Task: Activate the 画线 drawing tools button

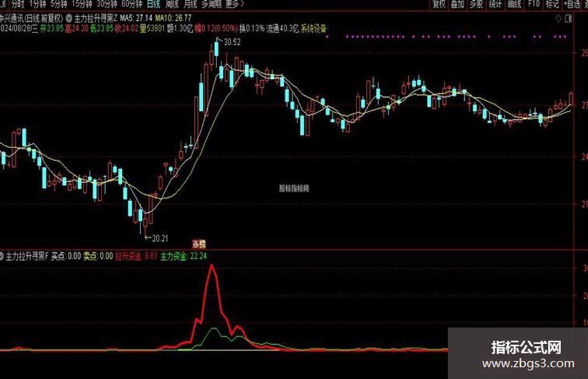Action: (x=514, y=4)
